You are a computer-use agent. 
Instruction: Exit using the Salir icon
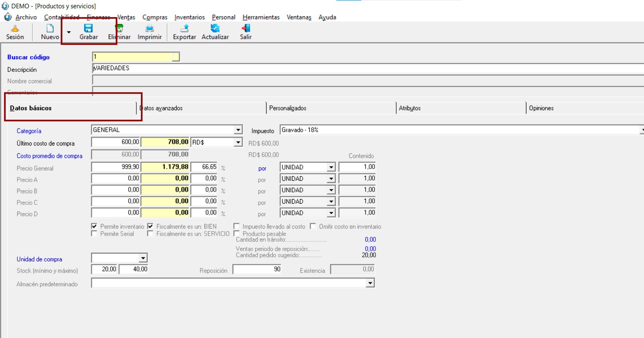[246, 29]
